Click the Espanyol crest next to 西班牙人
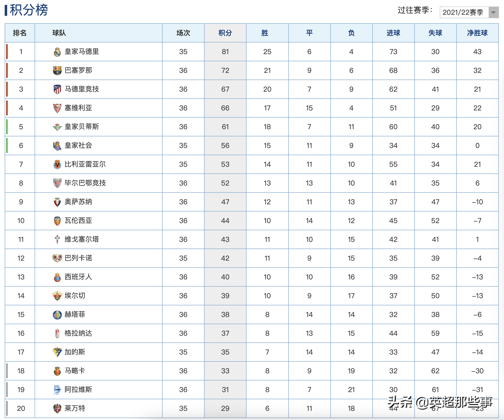The height and width of the screenshot is (420, 504). (x=57, y=277)
